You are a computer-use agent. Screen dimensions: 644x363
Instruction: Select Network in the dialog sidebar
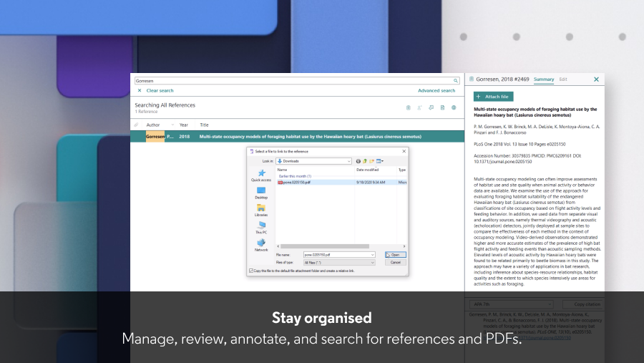click(x=261, y=246)
